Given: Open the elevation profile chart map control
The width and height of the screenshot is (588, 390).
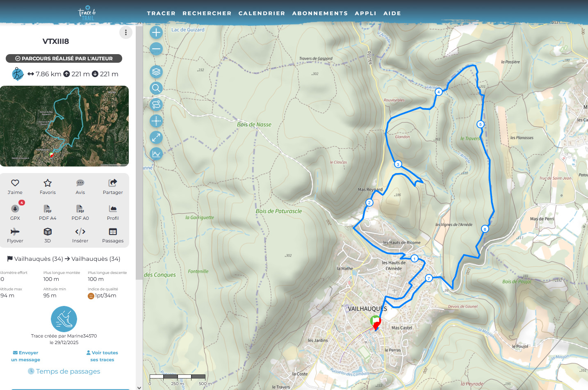Looking at the screenshot, I should [156, 154].
